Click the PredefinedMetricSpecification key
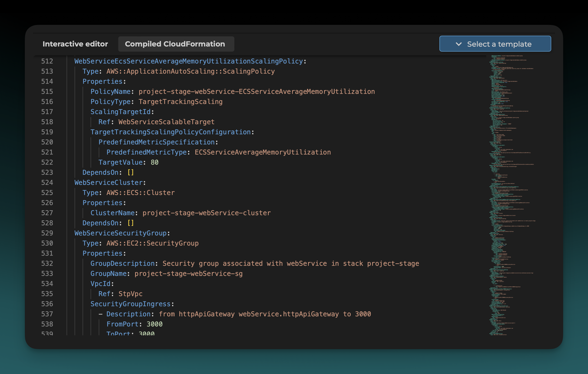The width and height of the screenshot is (588, 374). [x=157, y=142]
